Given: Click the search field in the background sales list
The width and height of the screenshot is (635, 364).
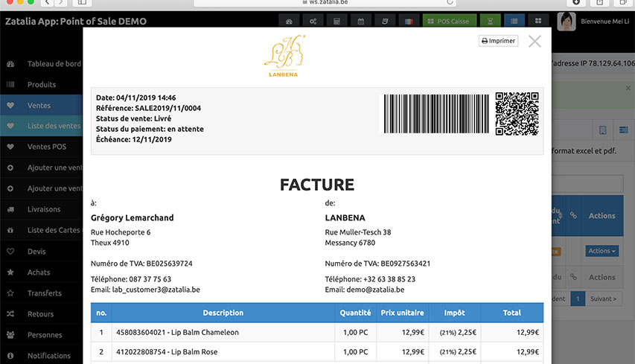Looking at the screenshot, I should [x=587, y=183].
